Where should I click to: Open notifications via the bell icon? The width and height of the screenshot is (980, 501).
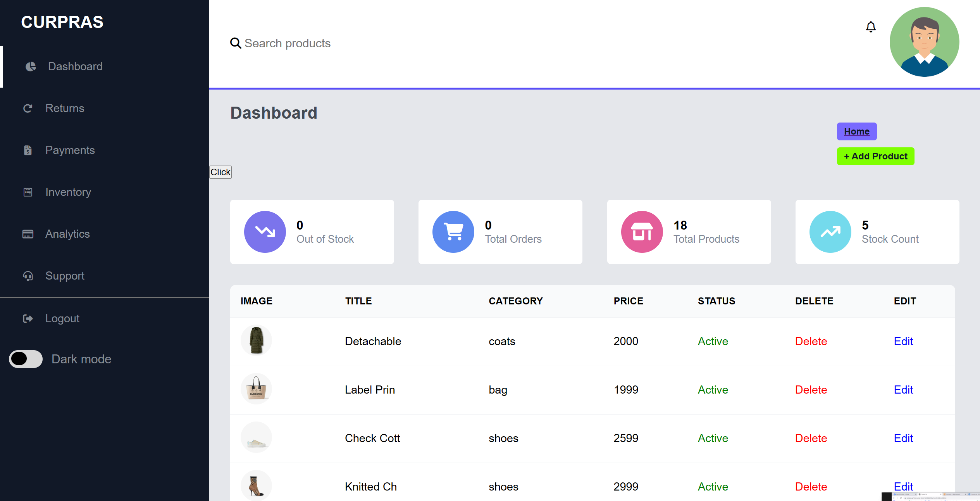[x=871, y=27]
